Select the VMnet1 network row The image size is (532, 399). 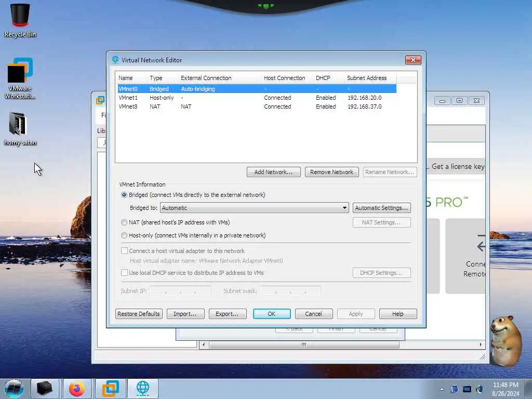tap(257, 98)
